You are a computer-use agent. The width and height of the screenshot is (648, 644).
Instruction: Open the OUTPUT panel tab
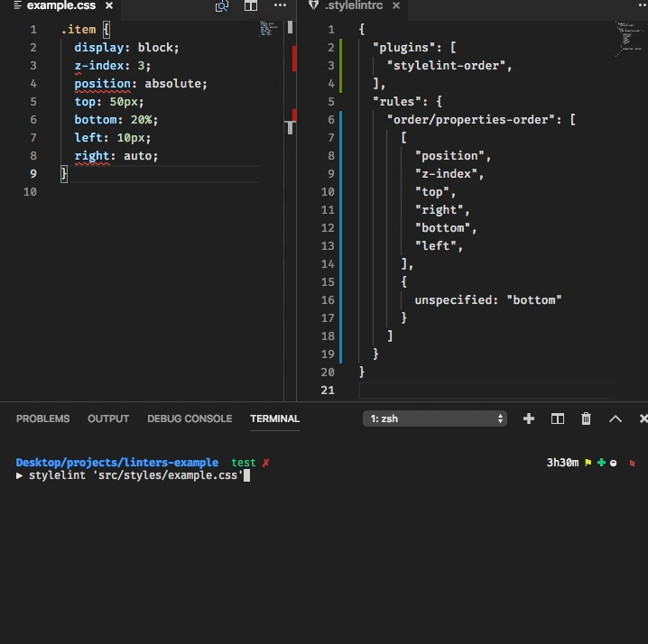tap(108, 419)
